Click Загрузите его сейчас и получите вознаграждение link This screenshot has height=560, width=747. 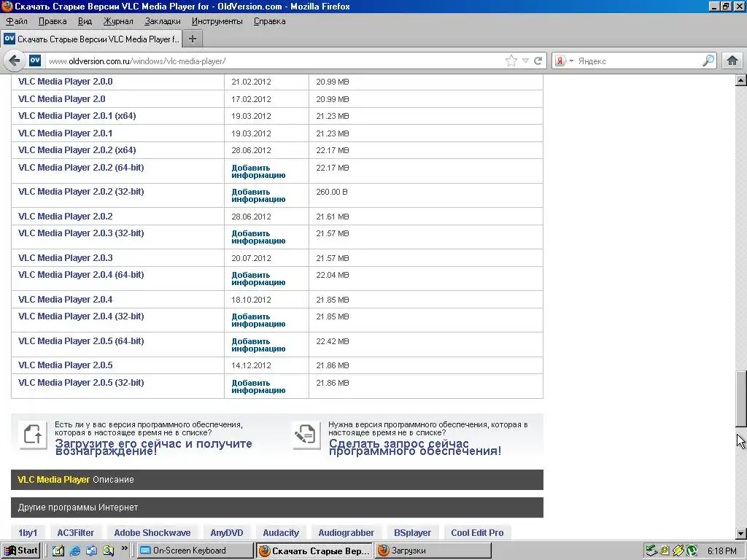153,447
